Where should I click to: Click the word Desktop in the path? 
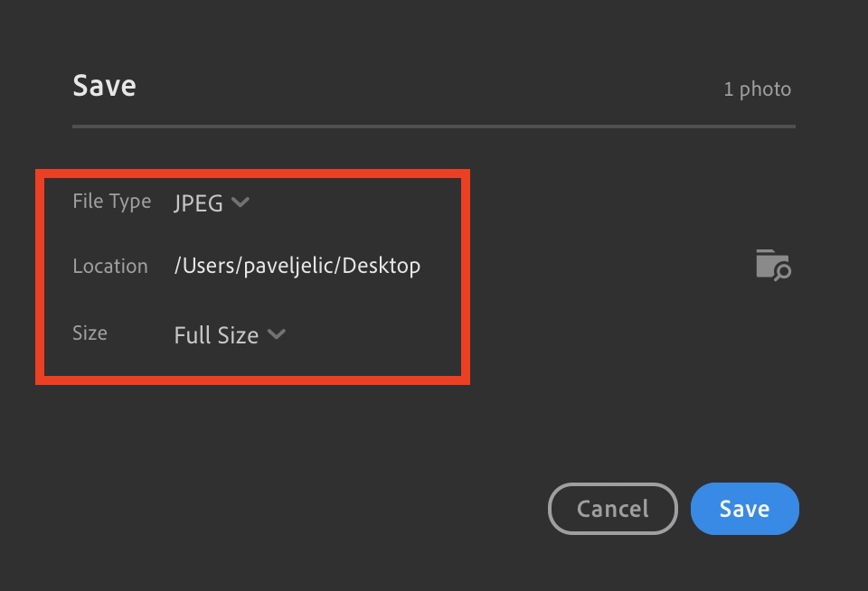[381, 266]
